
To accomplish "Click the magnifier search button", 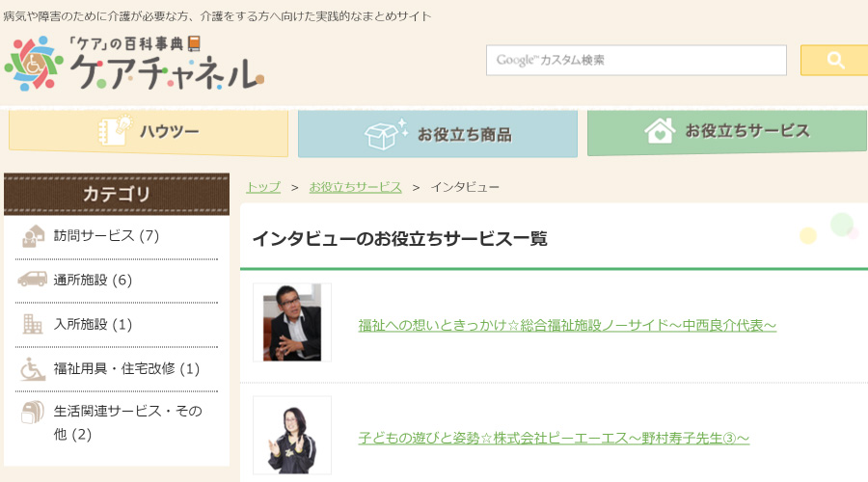I will pyautogui.click(x=834, y=61).
